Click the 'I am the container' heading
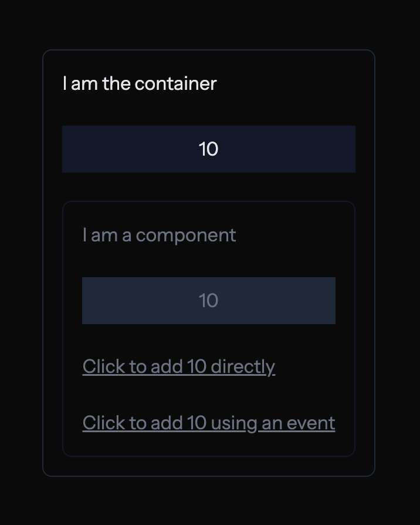Screen dimensions: 420x525 [x=140, y=83]
